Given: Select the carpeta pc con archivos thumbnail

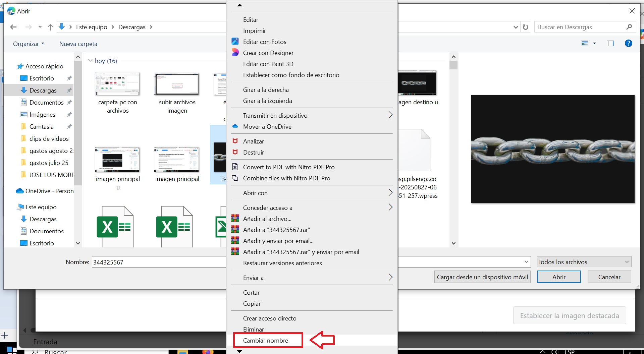Looking at the screenshot, I should (117, 84).
